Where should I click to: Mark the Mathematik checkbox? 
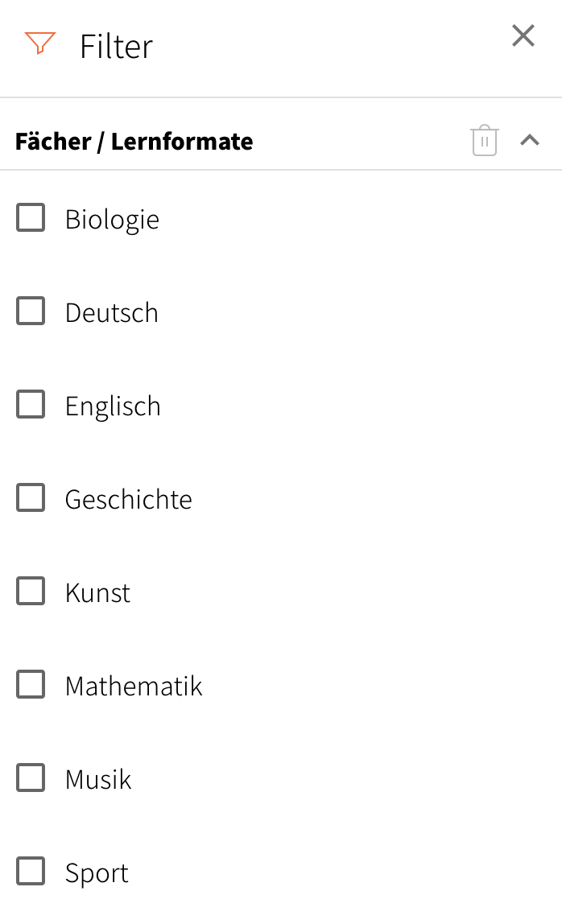(31, 684)
